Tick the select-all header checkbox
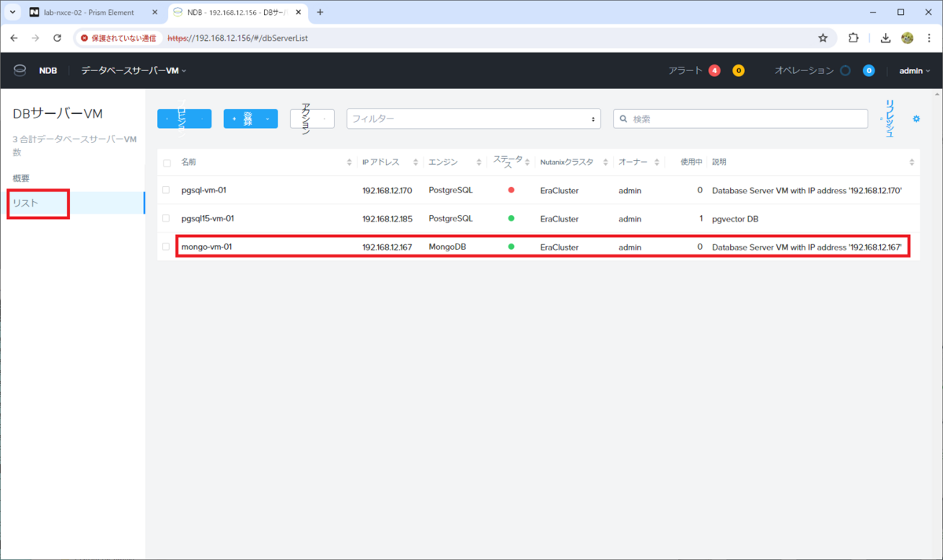The image size is (943, 560). (x=167, y=163)
